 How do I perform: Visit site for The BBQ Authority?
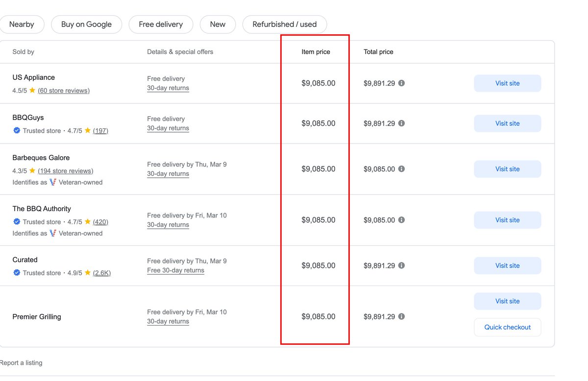tap(507, 220)
